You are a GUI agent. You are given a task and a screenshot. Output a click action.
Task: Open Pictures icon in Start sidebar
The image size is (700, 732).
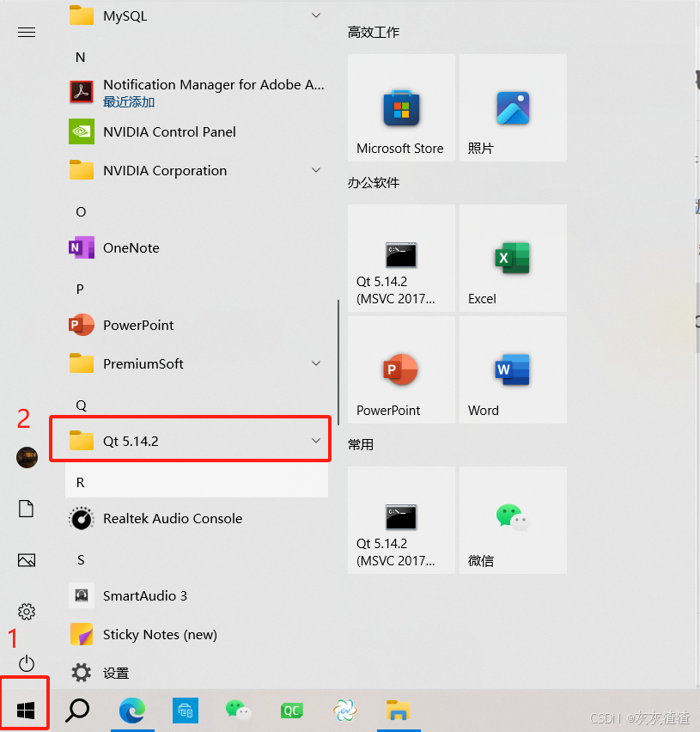tap(27, 560)
